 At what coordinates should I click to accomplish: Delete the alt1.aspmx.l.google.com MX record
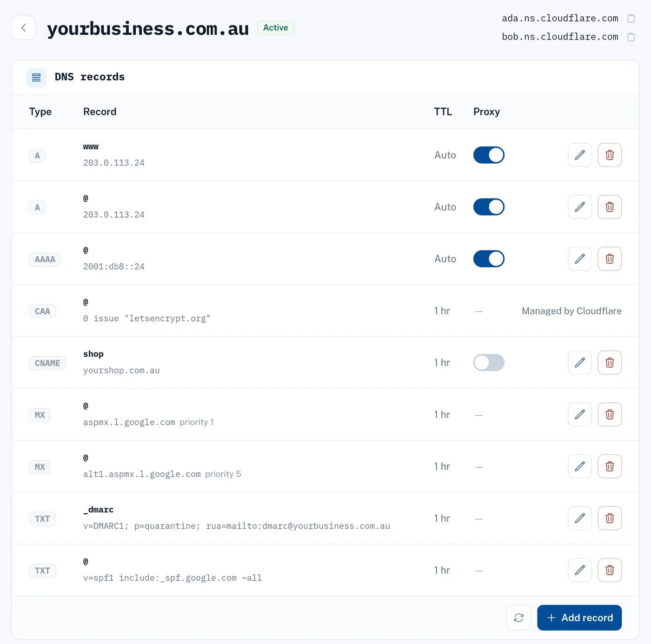(x=610, y=466)
